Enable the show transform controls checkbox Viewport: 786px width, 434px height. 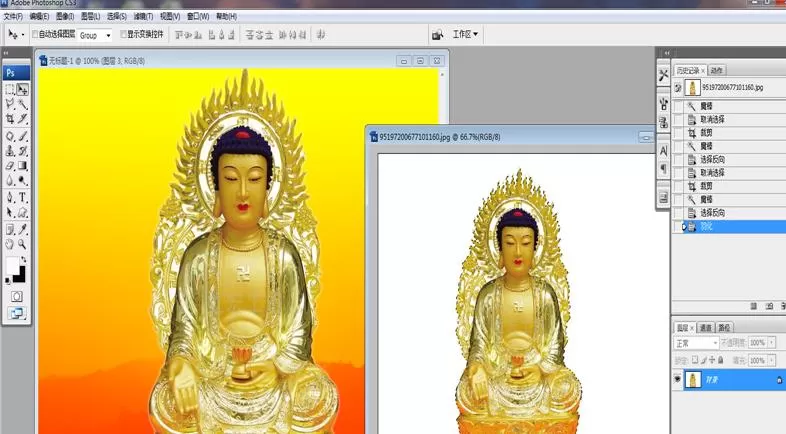[x=123, y=34]
